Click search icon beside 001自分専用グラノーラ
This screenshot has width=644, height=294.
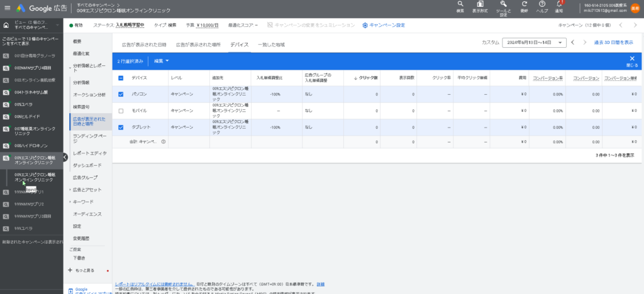[6, 56]
